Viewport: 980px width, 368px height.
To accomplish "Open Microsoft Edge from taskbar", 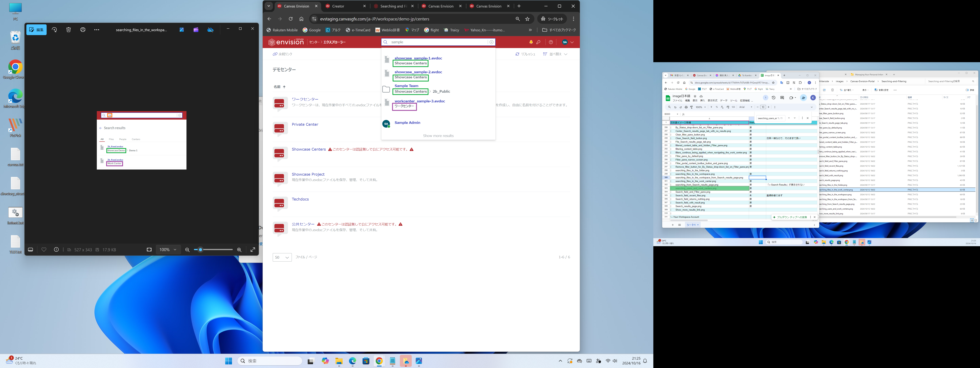I will pos(352,361).
